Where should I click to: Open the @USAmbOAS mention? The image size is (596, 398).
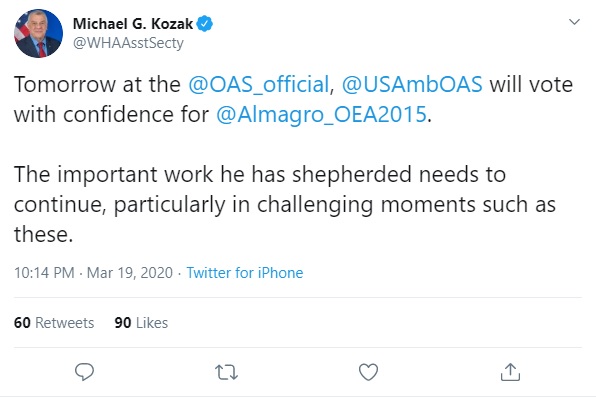(412, 84)
